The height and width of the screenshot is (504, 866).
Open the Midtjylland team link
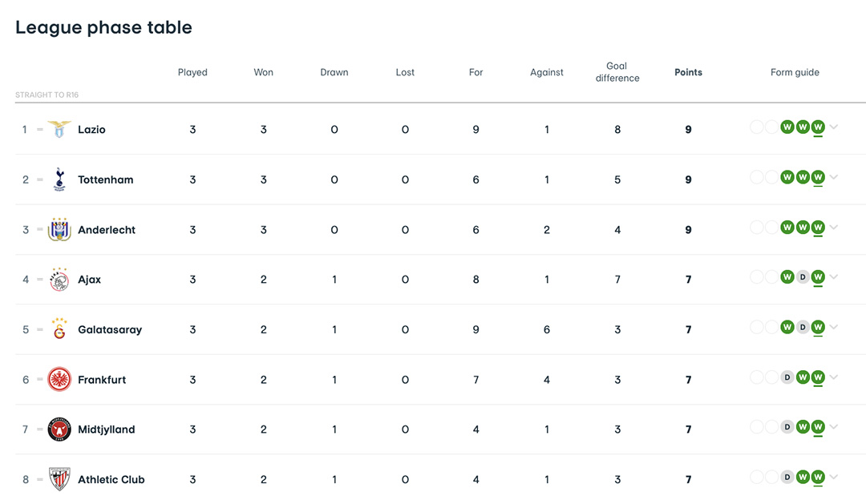click(106, 429)
